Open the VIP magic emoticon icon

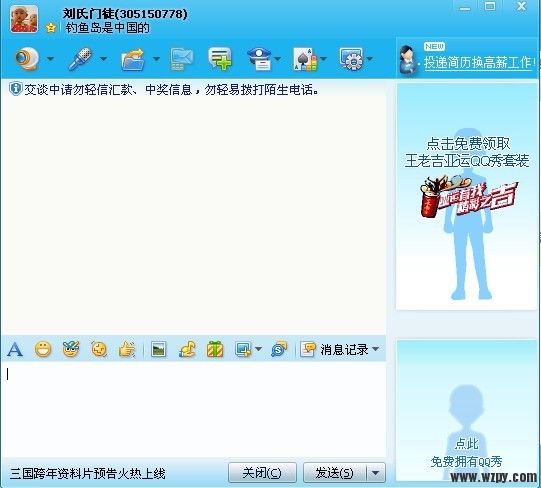[71, 349]
